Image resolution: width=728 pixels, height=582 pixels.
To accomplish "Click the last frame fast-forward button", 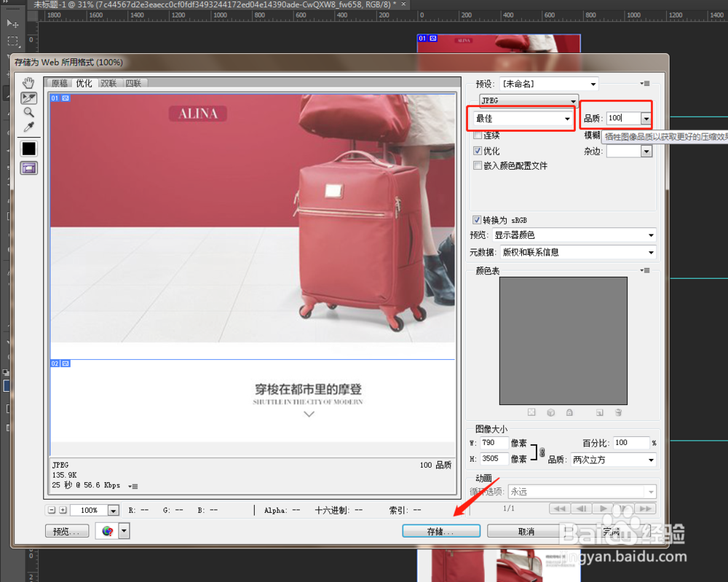I will click(x=645, y=508).
